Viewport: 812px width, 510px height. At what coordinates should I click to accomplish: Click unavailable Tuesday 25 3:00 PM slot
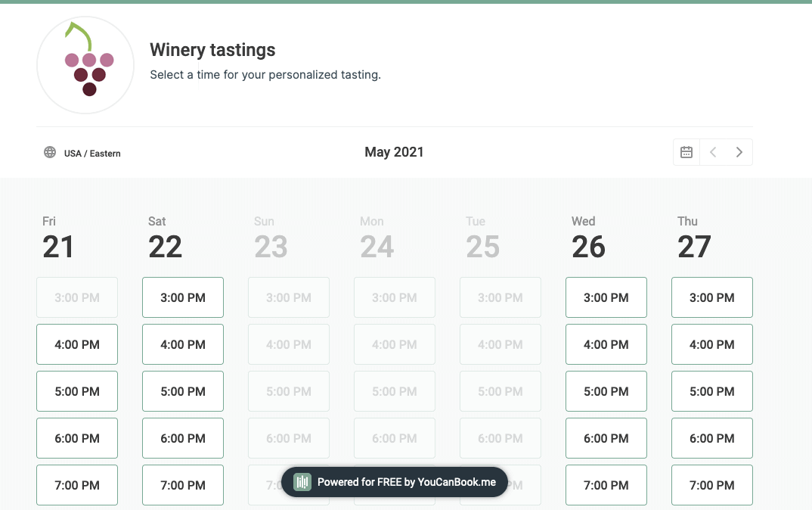point(501,297)
